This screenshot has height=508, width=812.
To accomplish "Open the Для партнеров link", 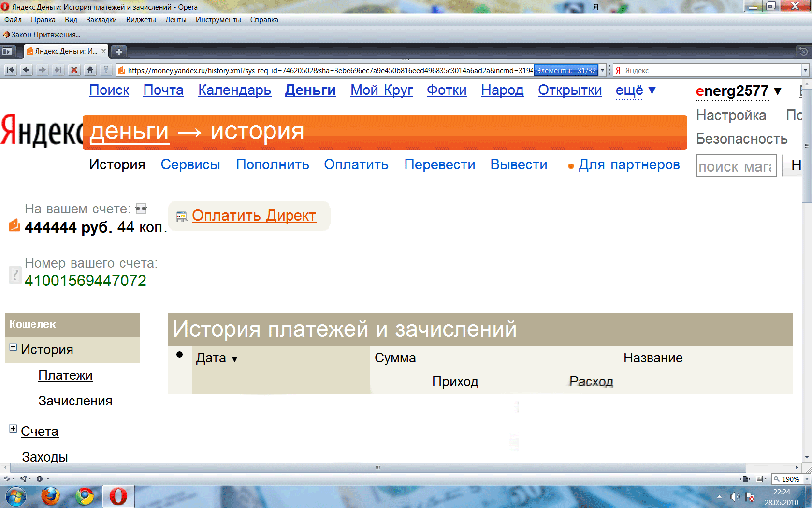I will [629, 164].
